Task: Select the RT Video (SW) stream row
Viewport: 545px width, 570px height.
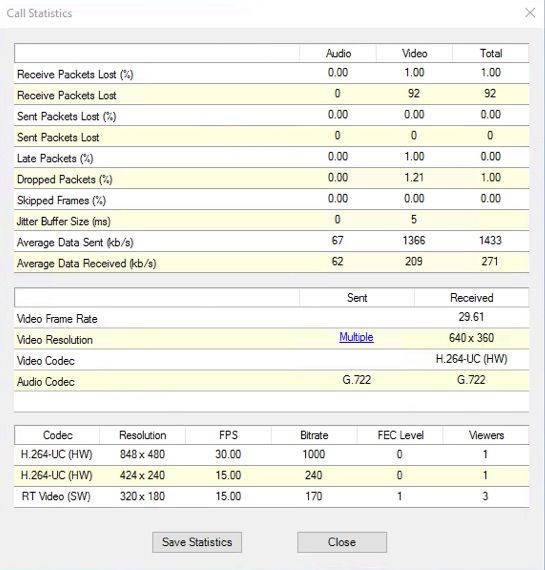Action: click(272, 497)
